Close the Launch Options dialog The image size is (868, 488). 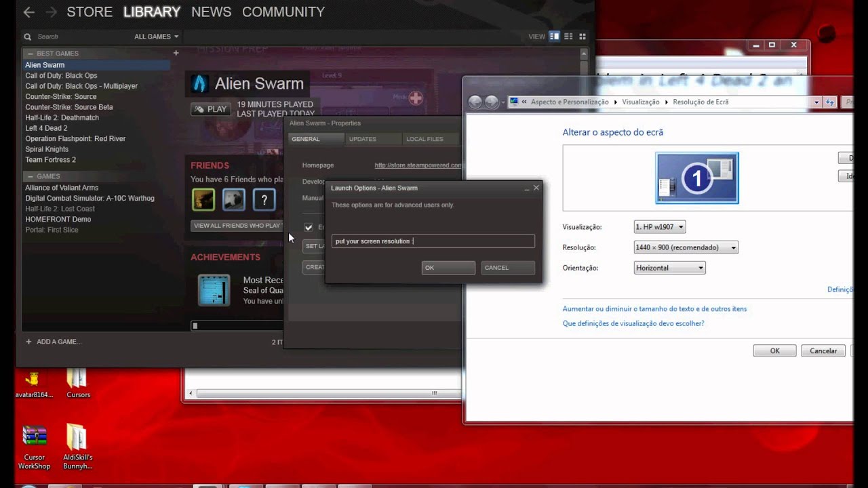[x=536, y=188]
